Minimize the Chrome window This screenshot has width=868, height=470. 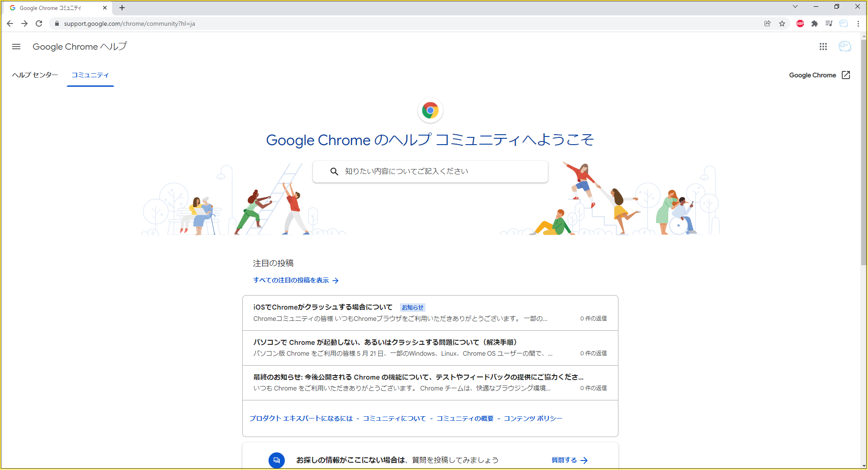coord(816,6)
